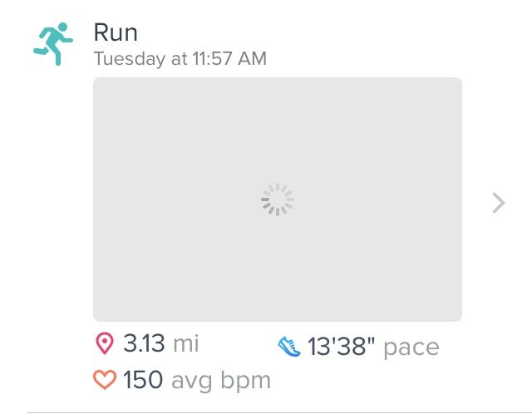Tap the orange heart rate icon

pyautogui.click(x=105, y=381)
